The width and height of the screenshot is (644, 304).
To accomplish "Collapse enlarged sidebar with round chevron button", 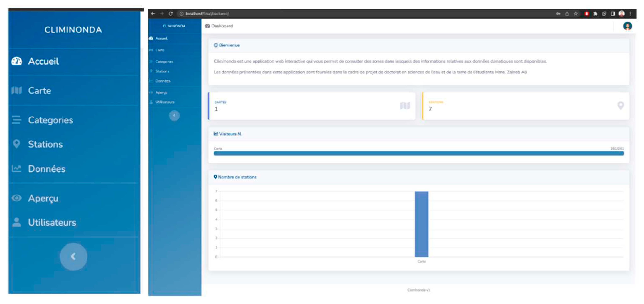I will tap(74, 257).
